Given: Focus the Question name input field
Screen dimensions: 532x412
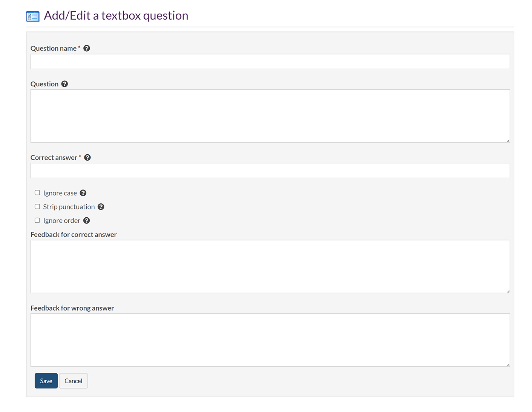Looking at the screenshot, I should pyautogui.click(x=270, y=61).
